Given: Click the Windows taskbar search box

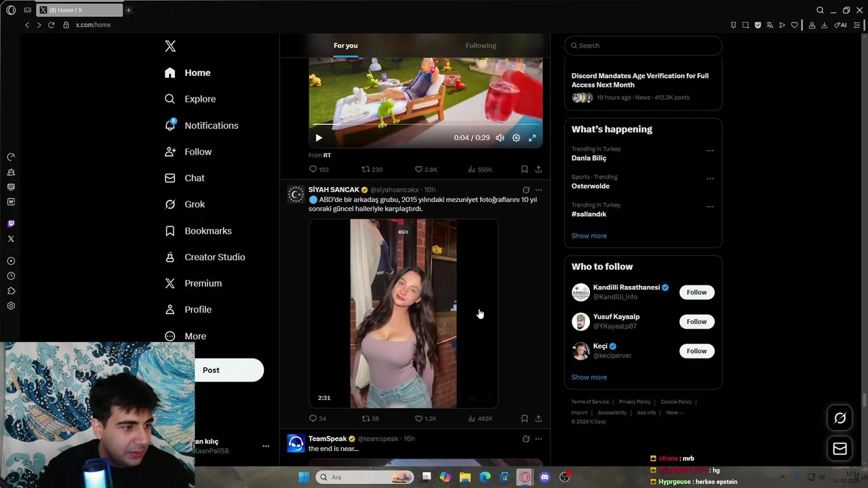Looking at the screenshot, I should (x=365, y=477).
